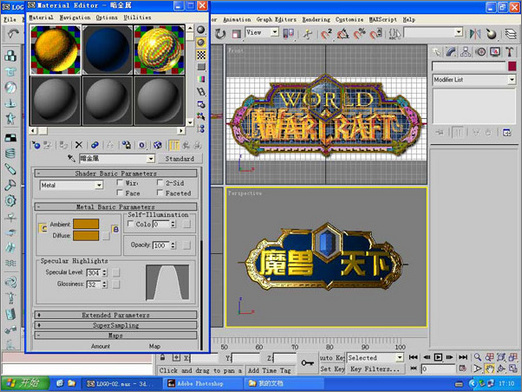This screenshot has height=392, width=522.
Task: Open the Material Editor Utilities menu
Action: (x=137, y=17)
